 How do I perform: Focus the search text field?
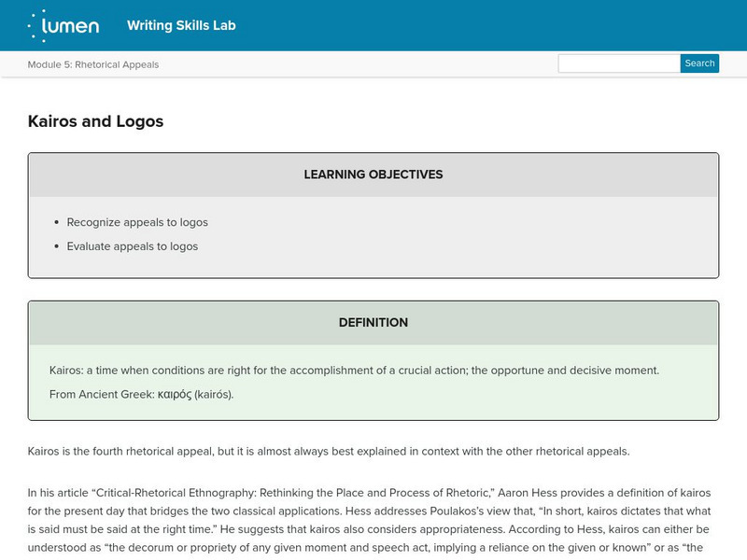click(x=618, y=63)
